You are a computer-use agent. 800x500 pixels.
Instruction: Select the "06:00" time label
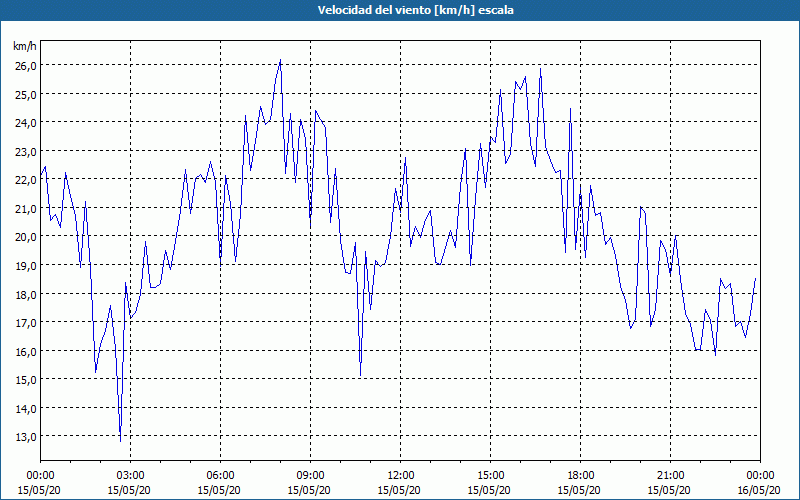220,476
